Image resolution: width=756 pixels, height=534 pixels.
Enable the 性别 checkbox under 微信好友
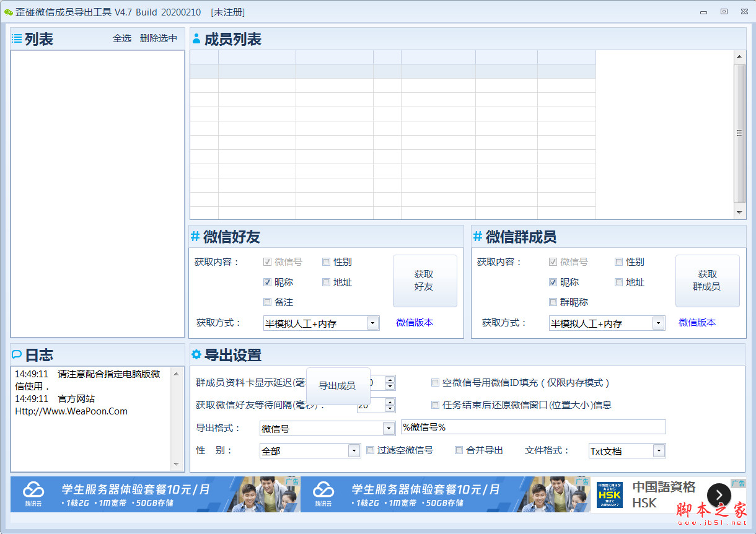pyautogui.click(x=327, y=261)
